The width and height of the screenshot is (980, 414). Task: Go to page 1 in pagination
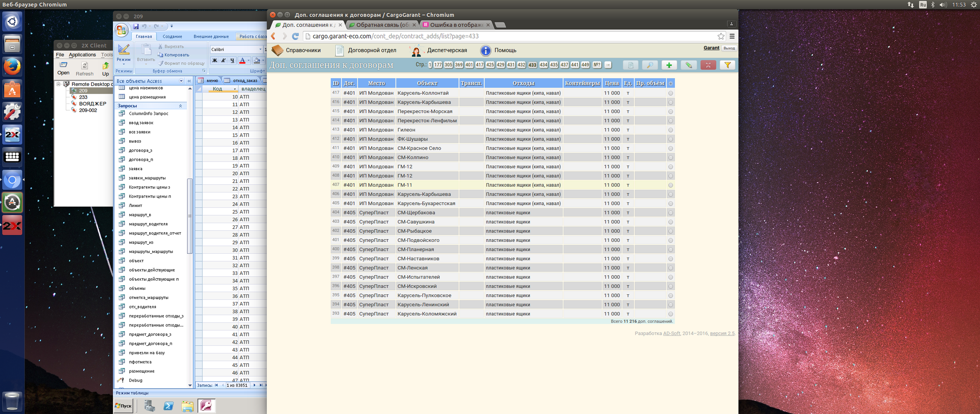[430, 65]
